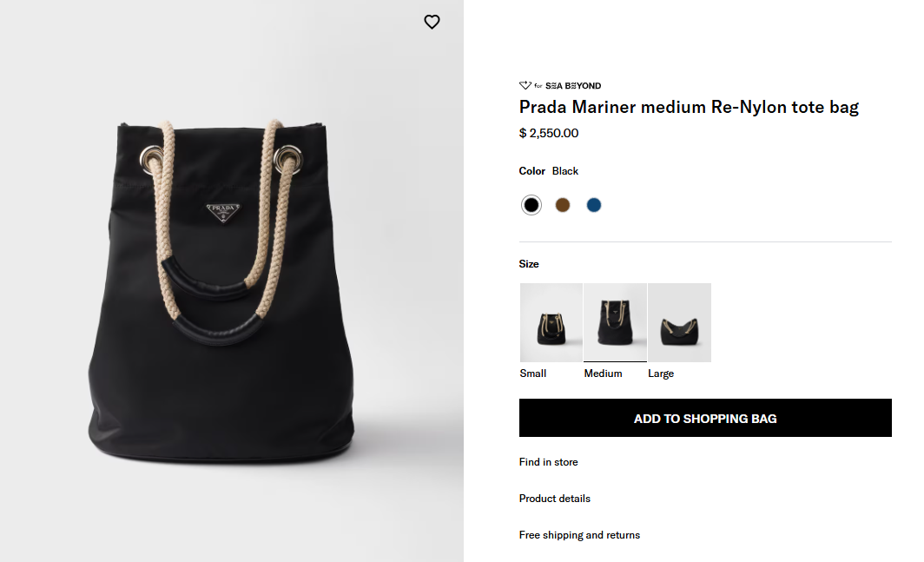The height and width of the screenshot is (562, 924).
Task: Pick the blue color swatch
Action: pyautogui.click(x=594, y=206)
